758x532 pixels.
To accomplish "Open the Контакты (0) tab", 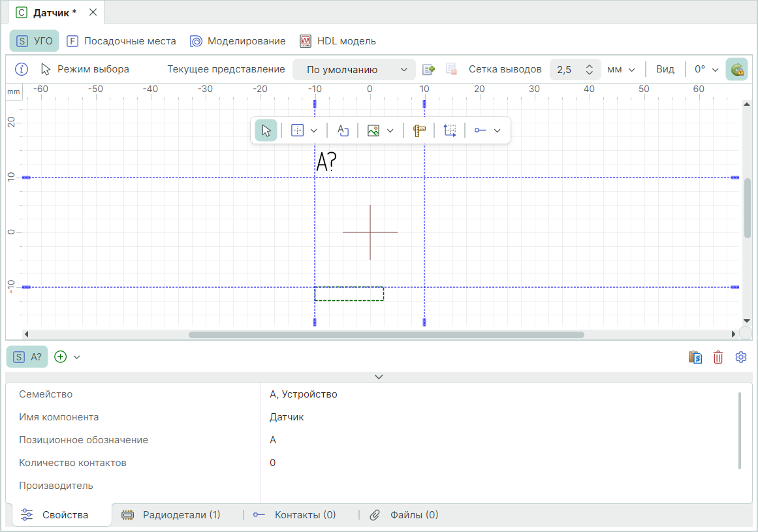I will pyautogui.click(x=295, y=514).
